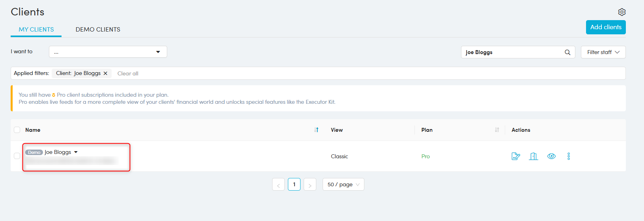
Task: Sort the table by Name column
Action: point(316,130)
